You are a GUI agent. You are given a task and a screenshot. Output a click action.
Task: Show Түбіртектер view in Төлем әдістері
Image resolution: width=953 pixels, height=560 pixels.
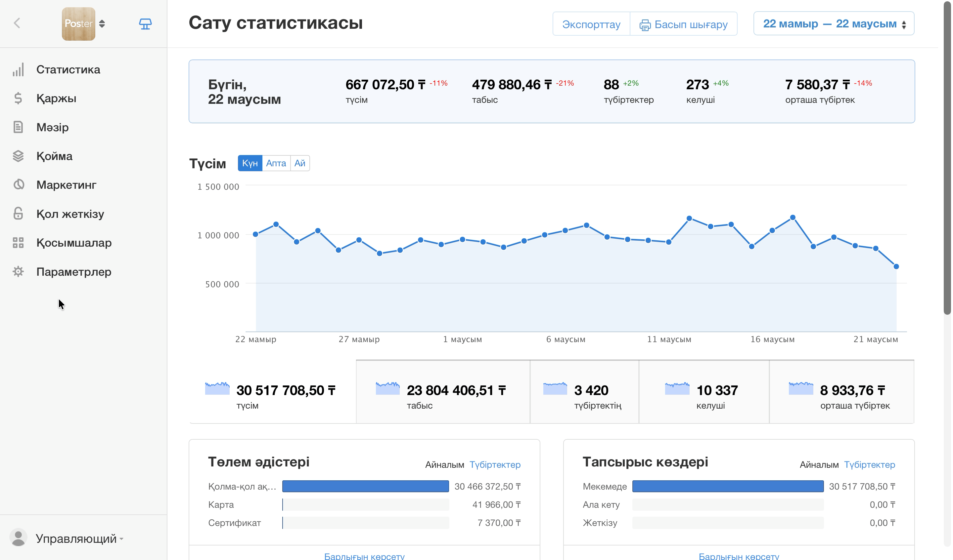pyautogui.click(x=495, y=465)
